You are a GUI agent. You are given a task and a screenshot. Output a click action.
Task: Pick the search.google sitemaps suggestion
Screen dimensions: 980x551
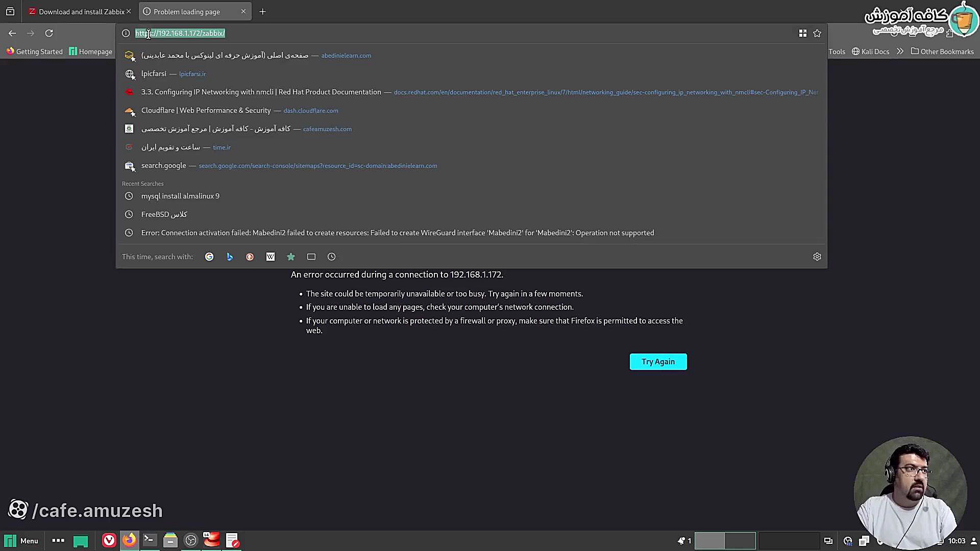pos(471,165)
